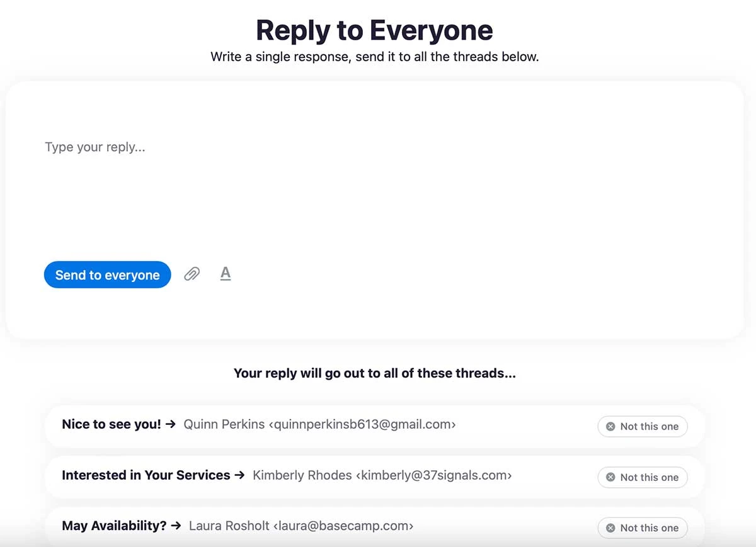Open text formatting with the underlined A icon
This screenshot has width=756, height=547.
[226, 274]
